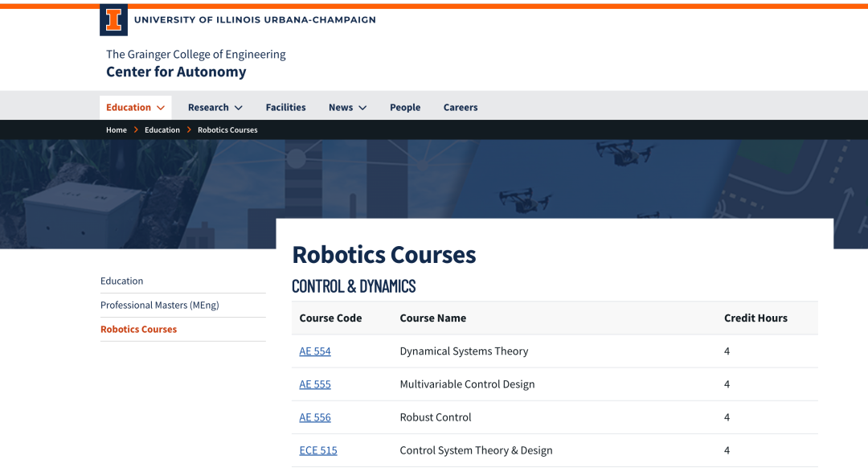868x468 pixels.
Task: Click the Credit Hours column header
Action: (755, 318)
